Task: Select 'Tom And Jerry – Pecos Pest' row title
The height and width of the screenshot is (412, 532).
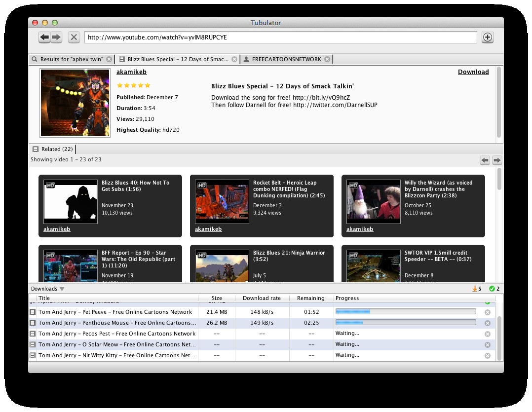Action: click(116, 334)
